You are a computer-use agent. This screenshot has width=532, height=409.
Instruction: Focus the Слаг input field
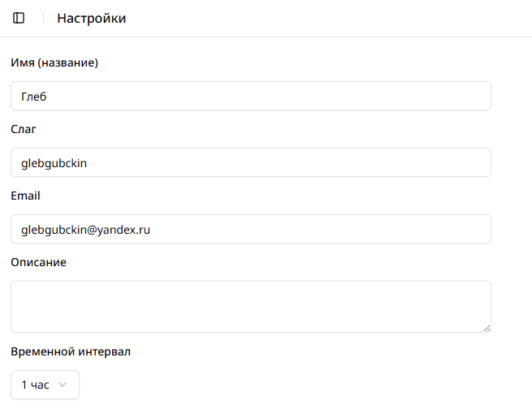pyautogui.click(x=250, y=162)
